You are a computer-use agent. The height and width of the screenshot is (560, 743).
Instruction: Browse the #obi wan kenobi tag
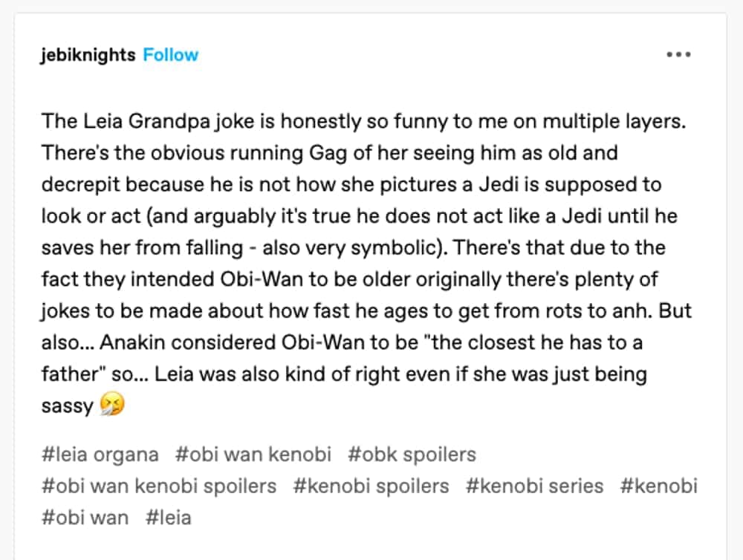(253, 454)
